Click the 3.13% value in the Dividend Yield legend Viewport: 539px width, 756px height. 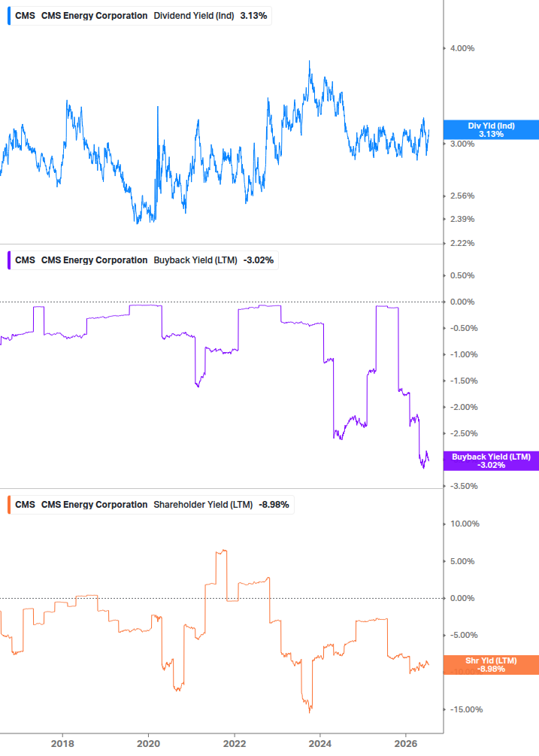coord(253,16)
